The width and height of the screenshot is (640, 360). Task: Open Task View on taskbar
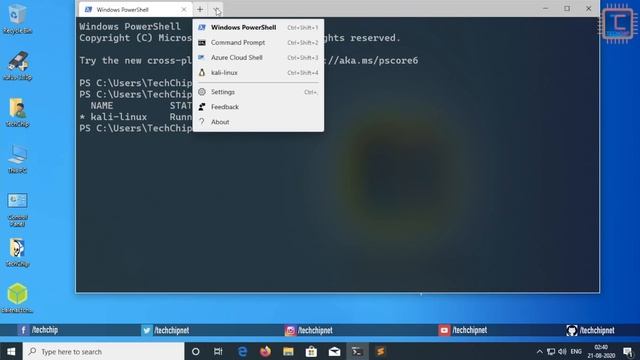pos(218,351)
